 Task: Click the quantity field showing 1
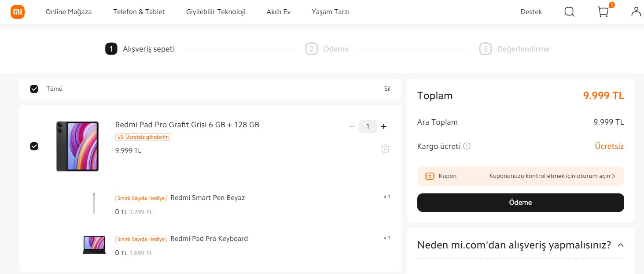pos(368,126)
